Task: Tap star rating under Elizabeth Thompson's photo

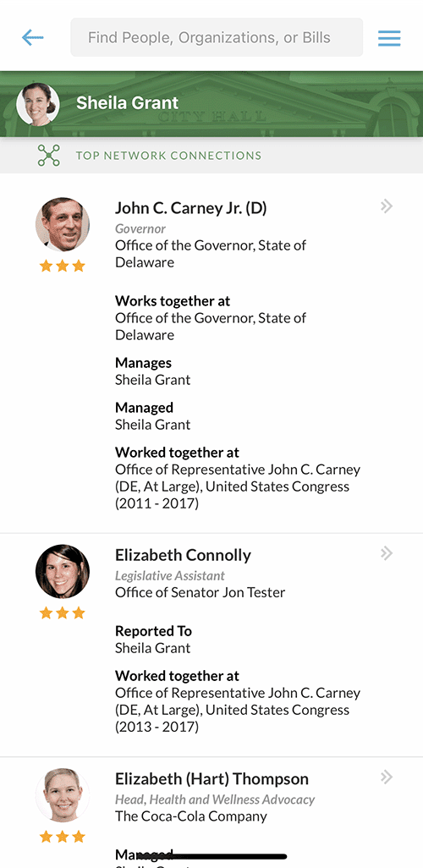Action: (x=63, y=837)
